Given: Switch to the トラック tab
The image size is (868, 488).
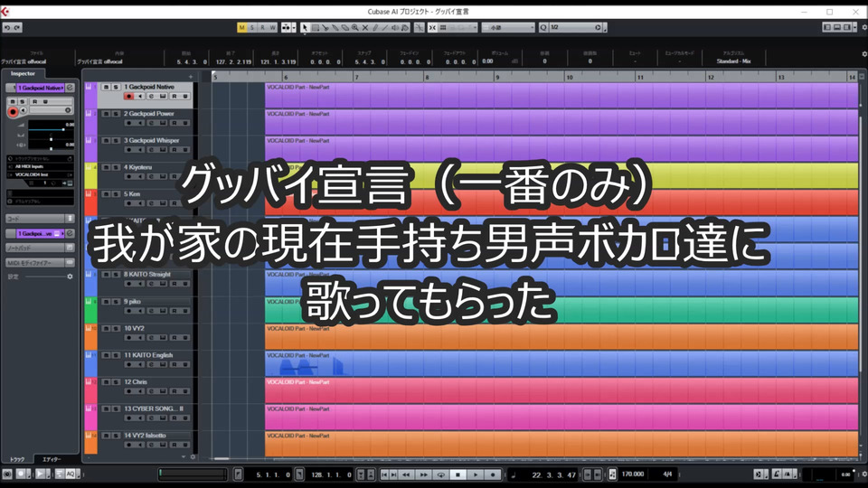Looking at the screenshot, I should (16, 459).
